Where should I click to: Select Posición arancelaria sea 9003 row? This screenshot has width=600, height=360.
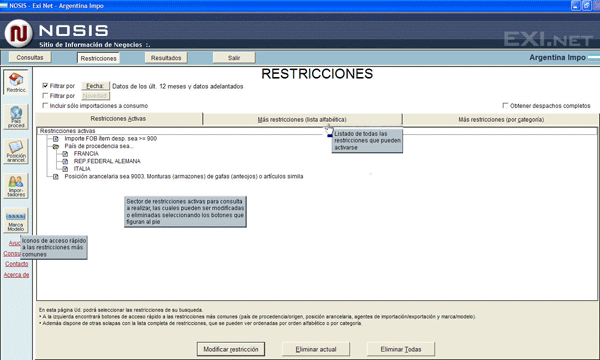184,176
